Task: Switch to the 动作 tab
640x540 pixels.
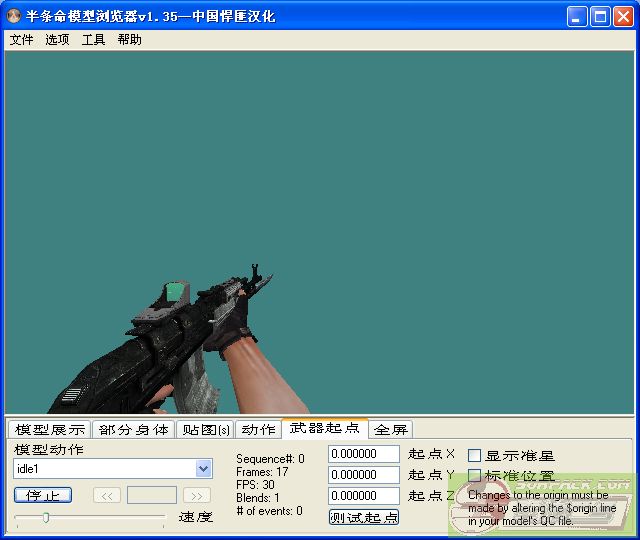Action: pos(258,429)
